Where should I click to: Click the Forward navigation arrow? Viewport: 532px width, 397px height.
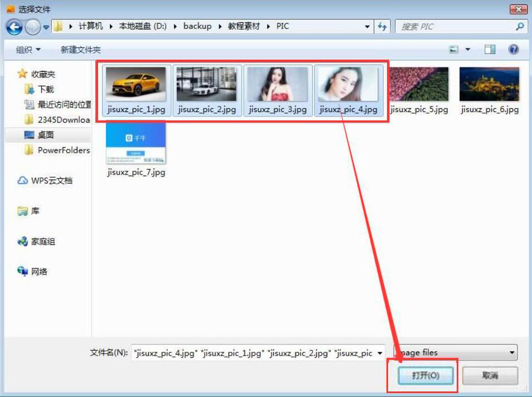click(x=33, y=27)
